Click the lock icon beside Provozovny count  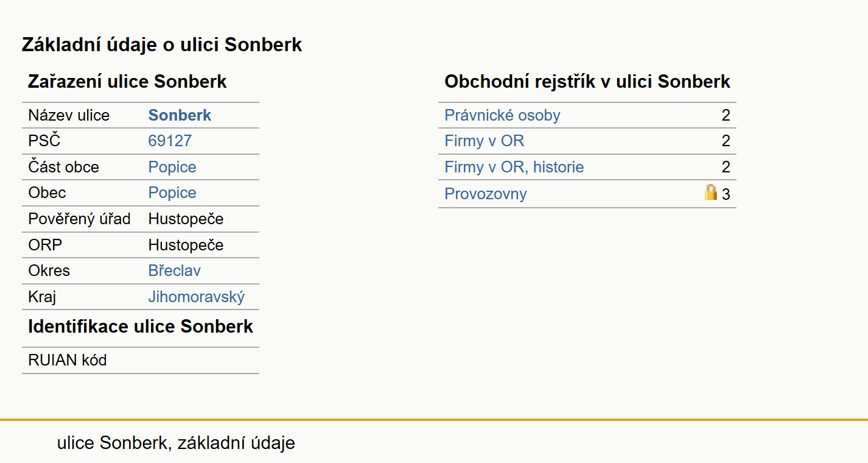pos(710,193)
